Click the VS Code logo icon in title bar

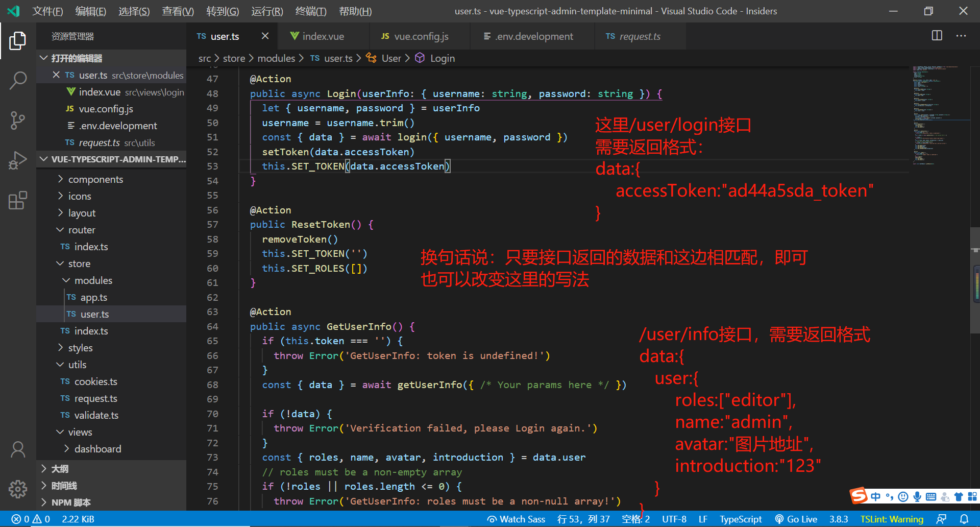(14, 11)
